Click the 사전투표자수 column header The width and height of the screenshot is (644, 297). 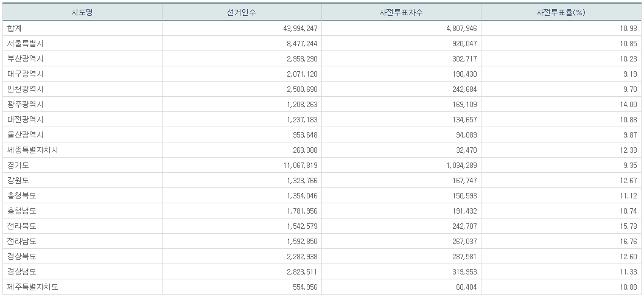click(401, 12)
